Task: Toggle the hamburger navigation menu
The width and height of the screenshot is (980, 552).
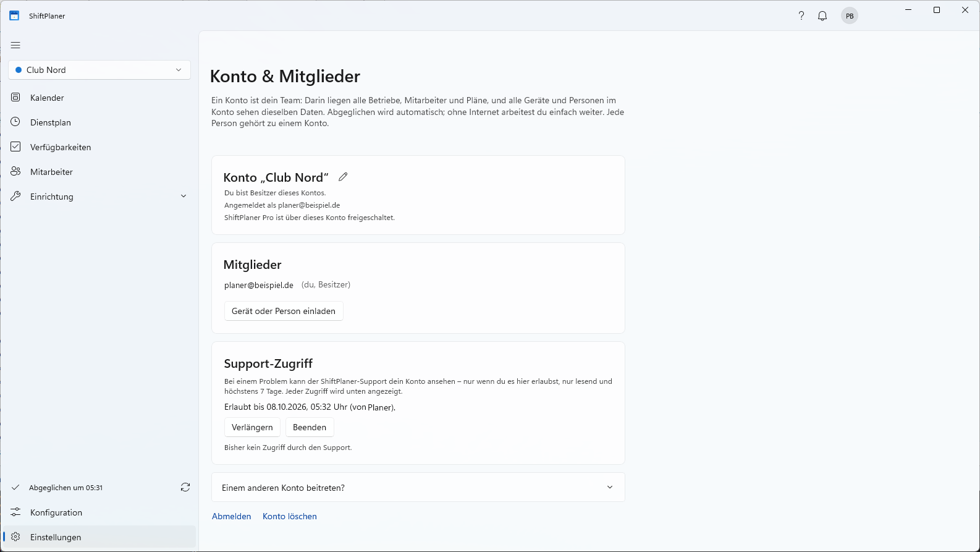Action: pyautogui.click(x=15, y=45)
